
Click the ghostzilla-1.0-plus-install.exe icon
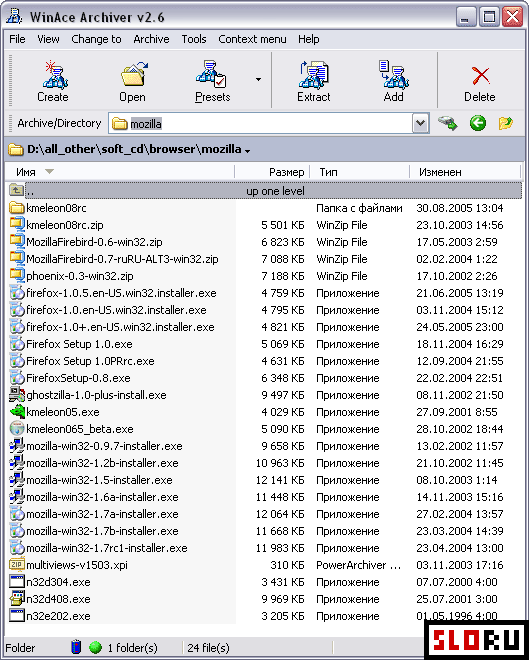pos(17,395)
